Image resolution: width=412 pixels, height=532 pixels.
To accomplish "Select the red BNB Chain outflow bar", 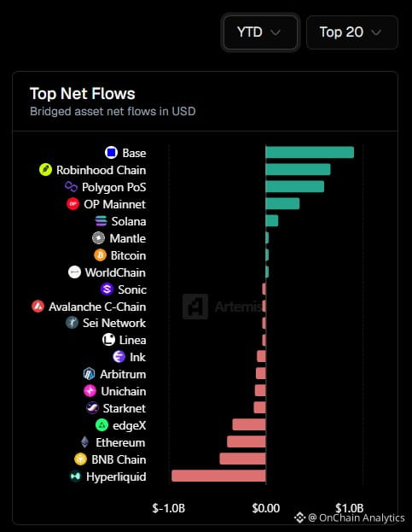I will coord(242,459).
